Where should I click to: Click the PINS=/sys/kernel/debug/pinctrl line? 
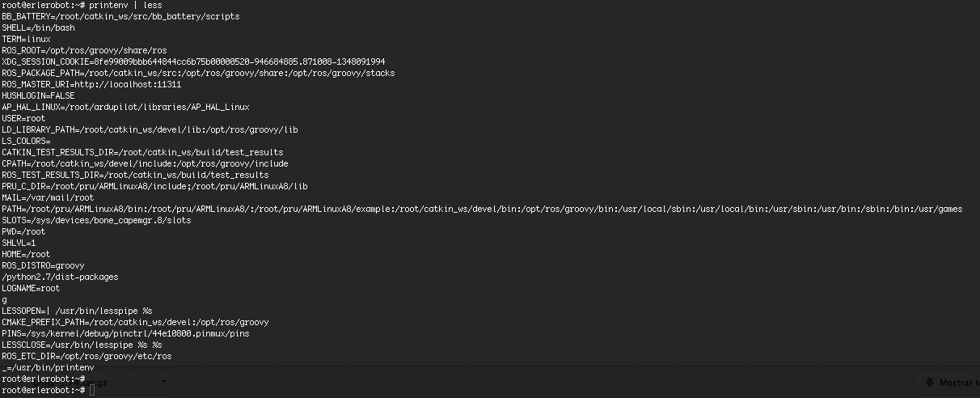(x=125, y=333)
